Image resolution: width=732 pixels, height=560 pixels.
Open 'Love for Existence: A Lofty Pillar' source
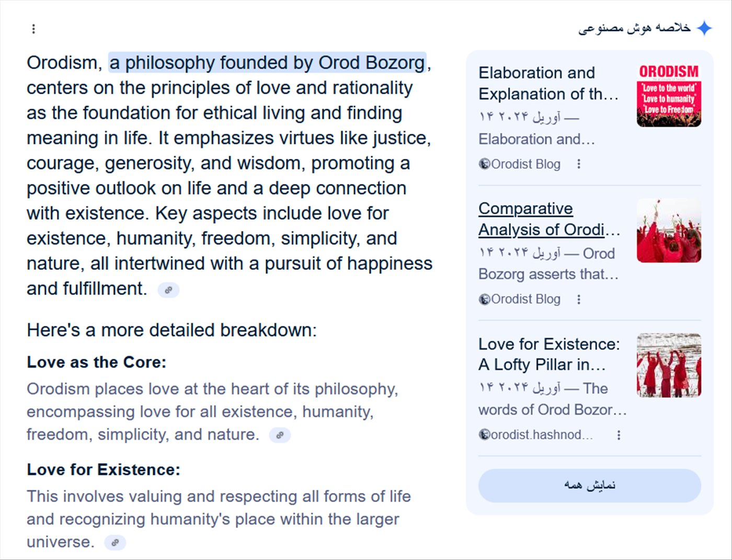[x=548, y=354]
